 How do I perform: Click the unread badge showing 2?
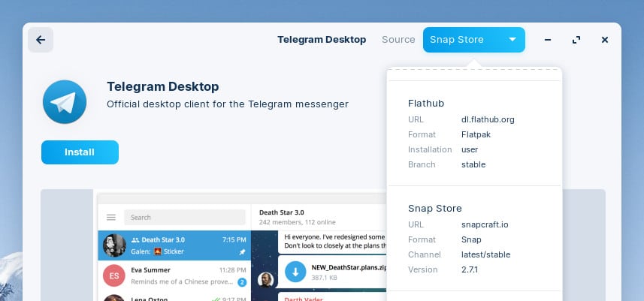click(242, 282)
